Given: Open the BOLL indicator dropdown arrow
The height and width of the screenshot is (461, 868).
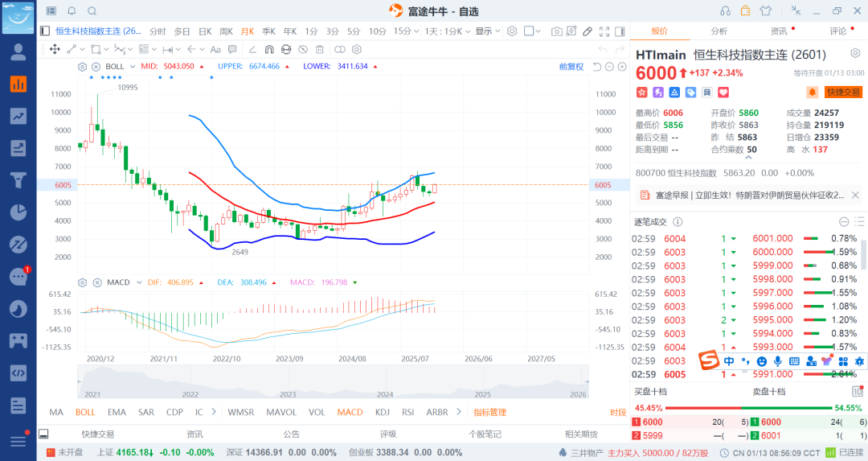Looking at the screenshot, I should [x=133, y=66].
